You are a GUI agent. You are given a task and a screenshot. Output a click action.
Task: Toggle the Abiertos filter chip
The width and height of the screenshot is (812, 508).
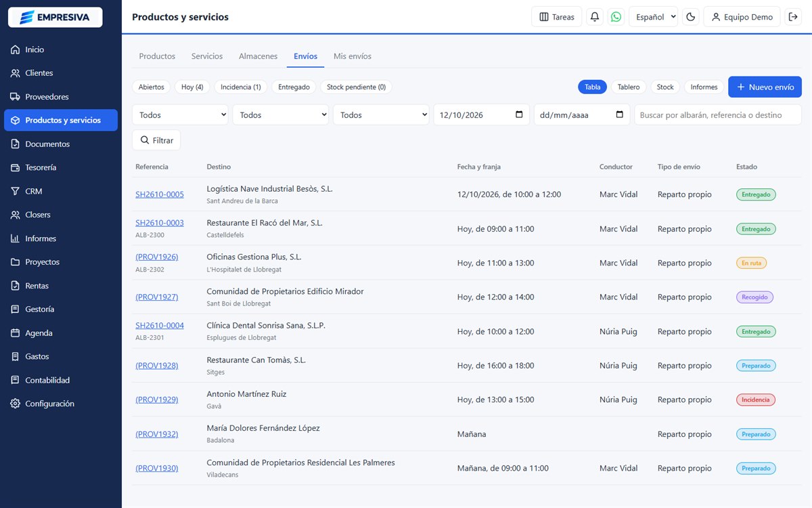[x=152, y=87]
